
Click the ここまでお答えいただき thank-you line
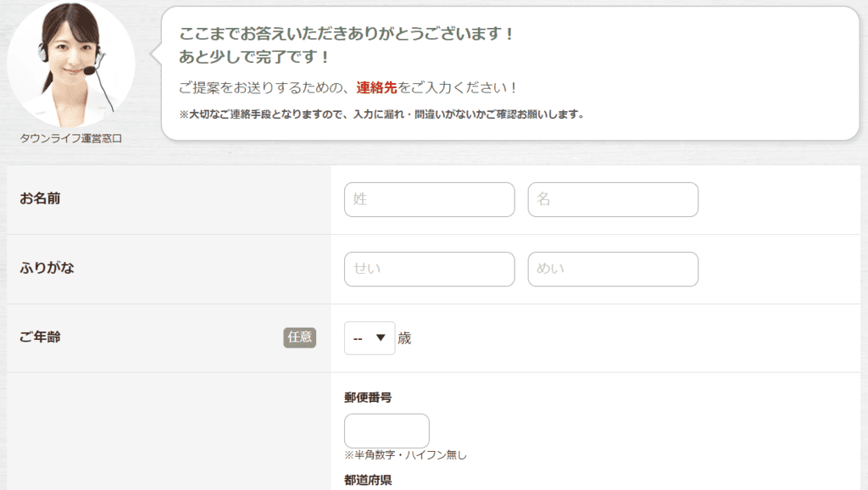(x=347, y=35)
